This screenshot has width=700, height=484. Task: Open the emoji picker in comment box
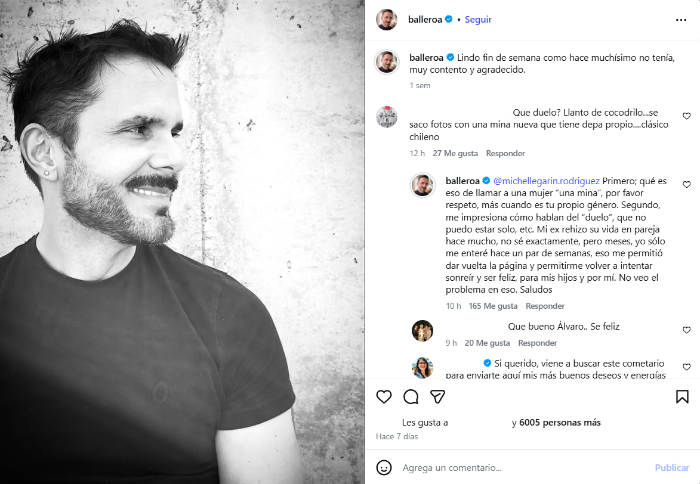384,467
